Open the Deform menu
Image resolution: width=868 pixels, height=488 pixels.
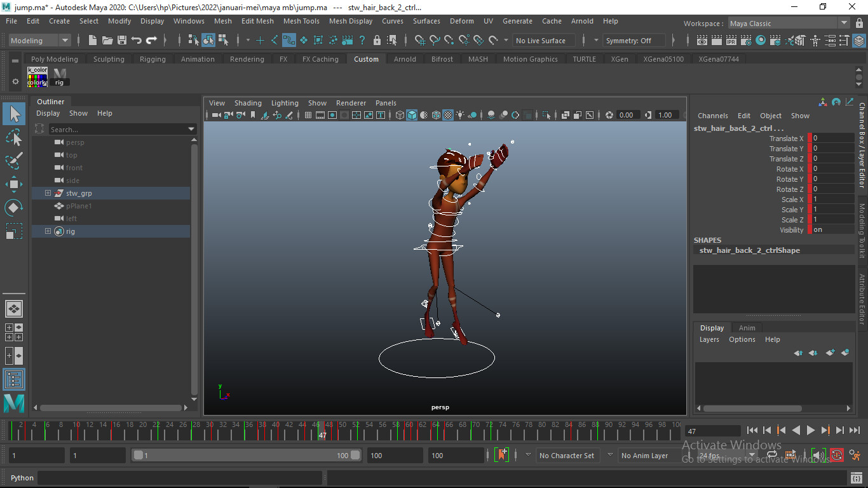(461, 21)
